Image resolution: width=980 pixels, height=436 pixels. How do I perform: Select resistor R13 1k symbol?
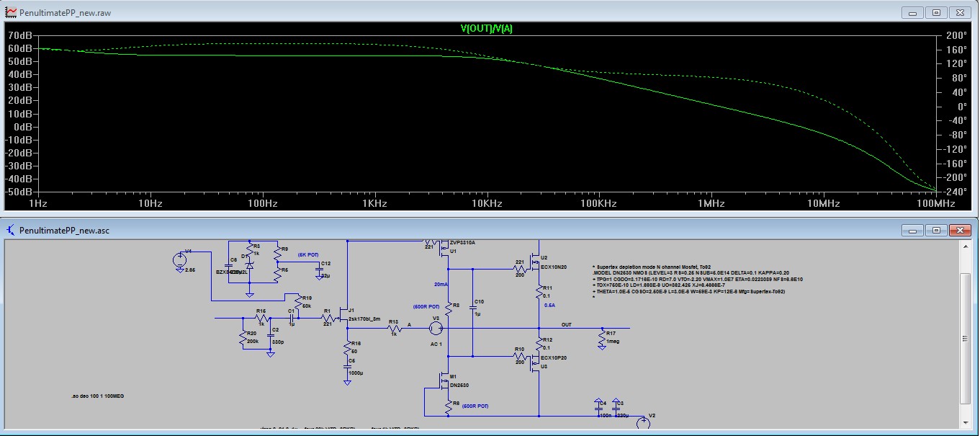tap(393, 328)
